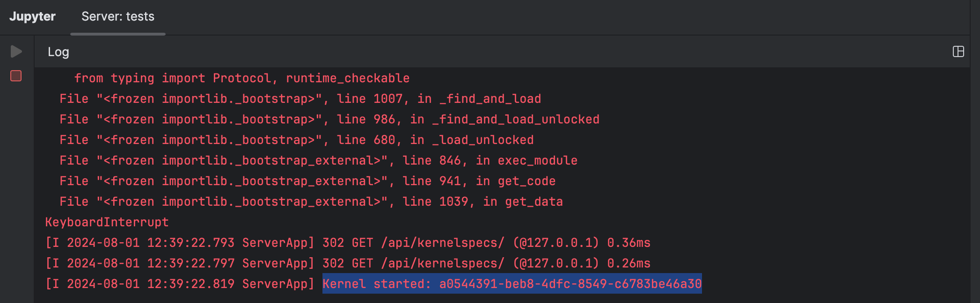The image size is (980, 303).
Task: Click the frozen importlib _find_and_load traceback line
Action: coord(300,99)
